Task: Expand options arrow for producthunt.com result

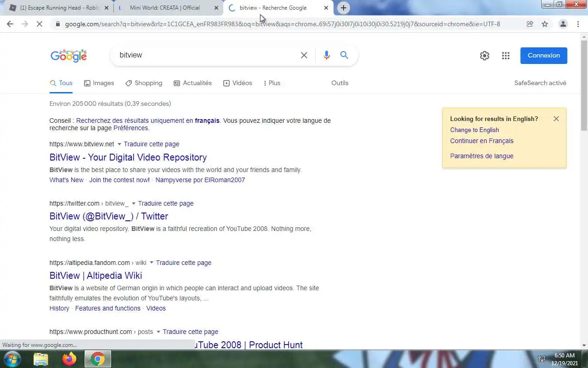Action: 158,332
